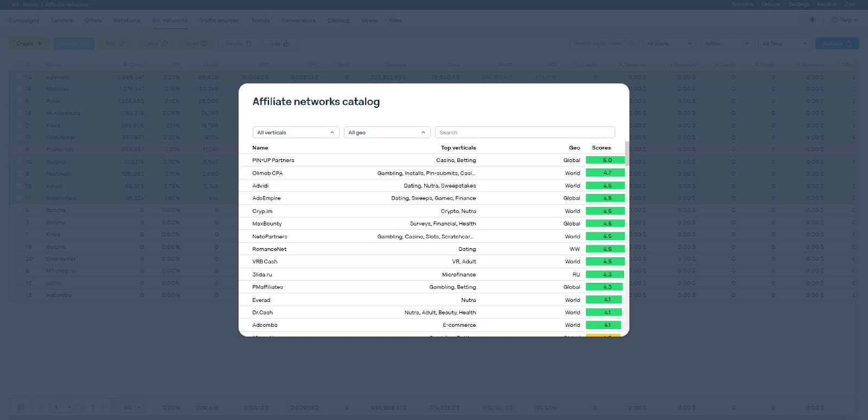The width and height of the screenshot is (868, 420).
Task: Open the Clicklog tab
Action: point(339,21)
